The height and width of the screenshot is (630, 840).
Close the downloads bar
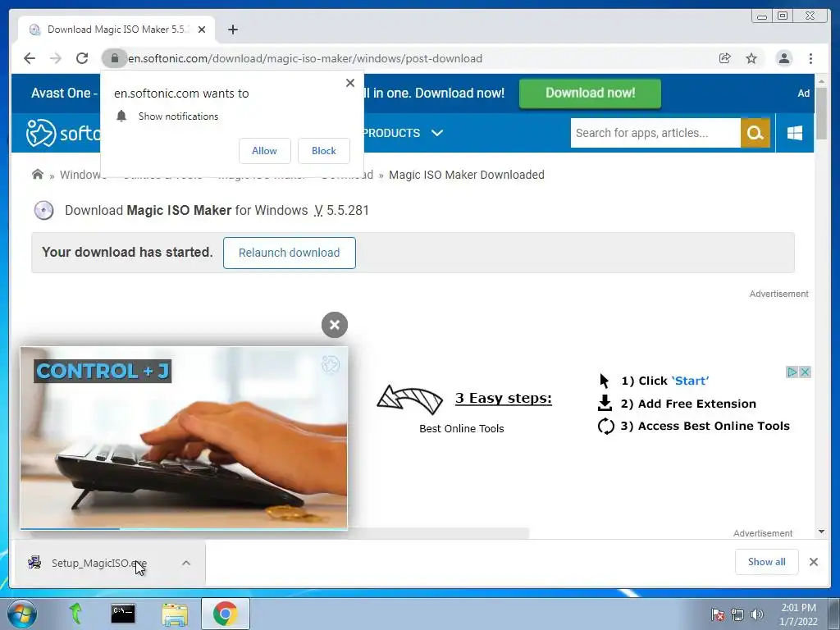813,562
